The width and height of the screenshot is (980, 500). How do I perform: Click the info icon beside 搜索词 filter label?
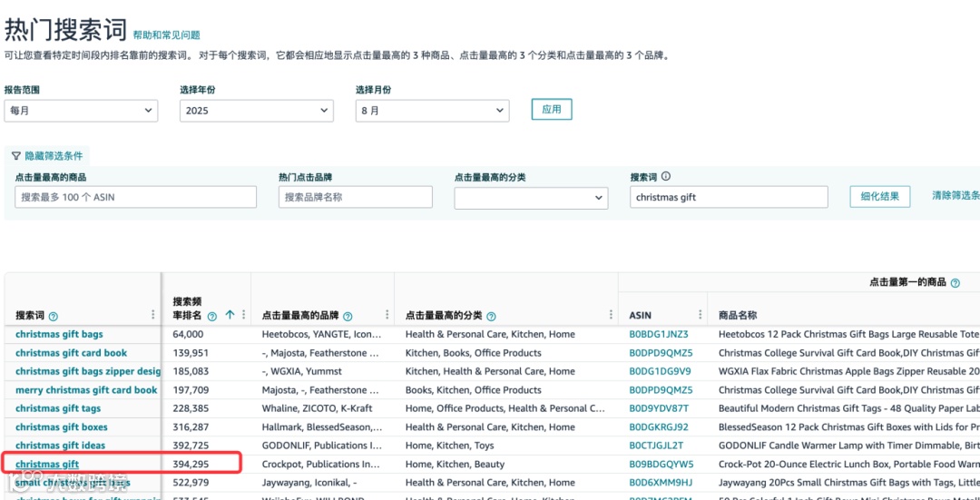pyautogui.click(x=666, y=177)
